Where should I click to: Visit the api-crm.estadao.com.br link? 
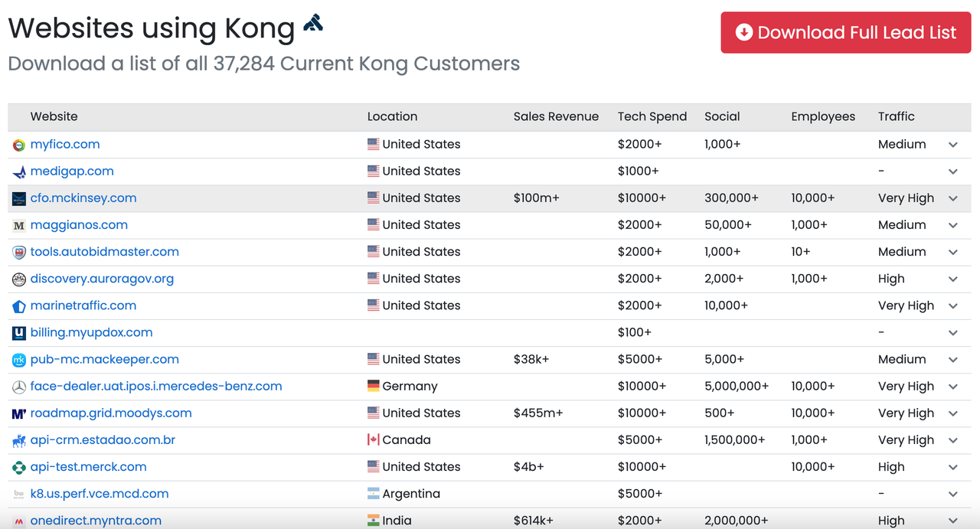102,439
